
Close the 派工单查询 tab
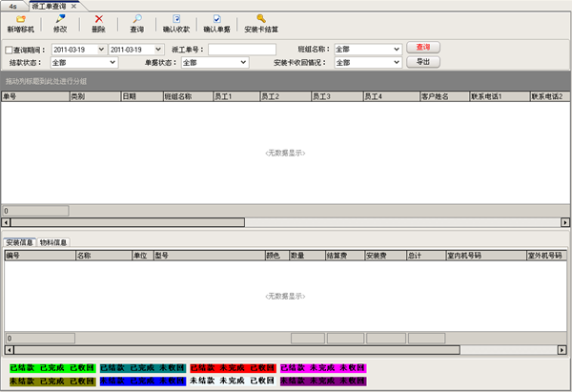(x=73, y=6)
